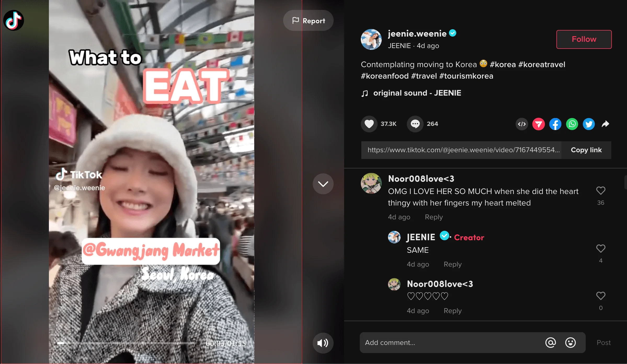Click the Facebook share icon
This screenshot has width=627, height=364.
point(556,124)
